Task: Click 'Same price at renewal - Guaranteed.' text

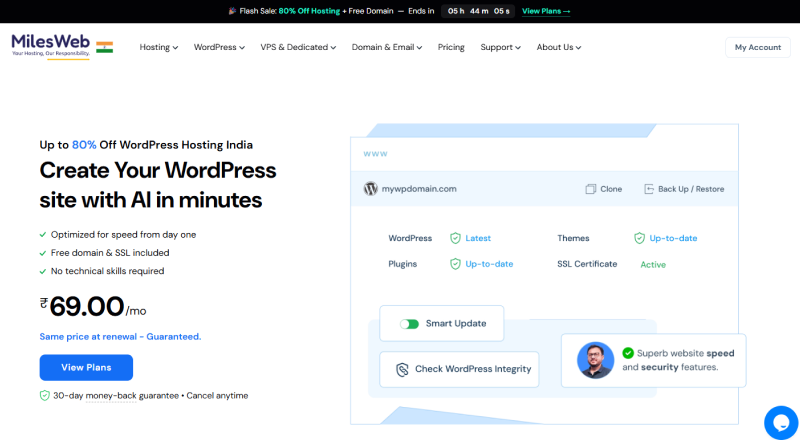Action: [x=120, y=337]
